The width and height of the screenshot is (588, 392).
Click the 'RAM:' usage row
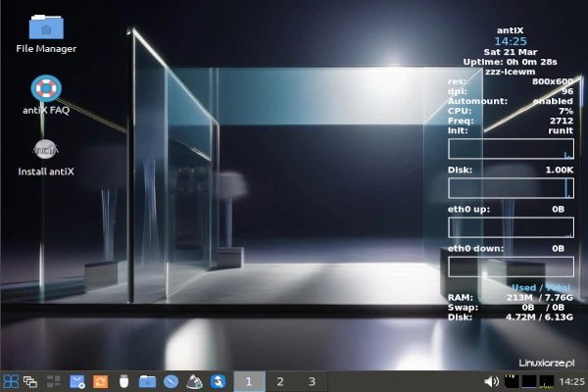[511, 298]
